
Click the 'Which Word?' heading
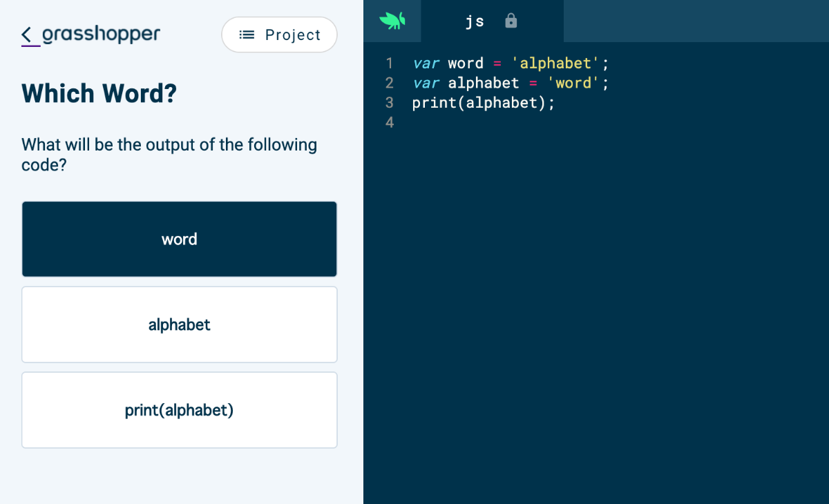99,93
